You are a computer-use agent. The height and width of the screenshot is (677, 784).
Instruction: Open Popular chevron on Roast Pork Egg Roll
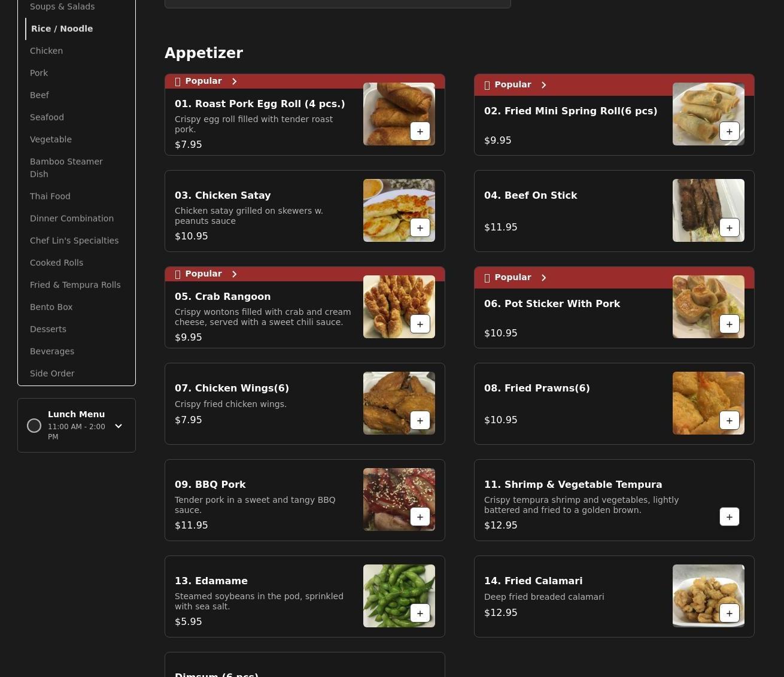coord(235,81)
